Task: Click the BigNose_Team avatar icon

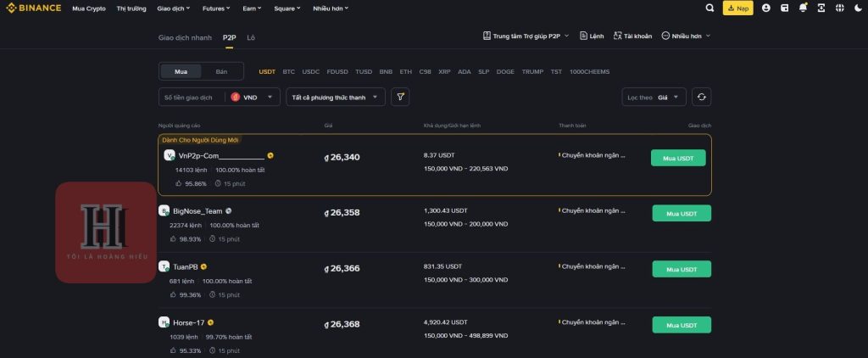Action: [x=164, y=210]
